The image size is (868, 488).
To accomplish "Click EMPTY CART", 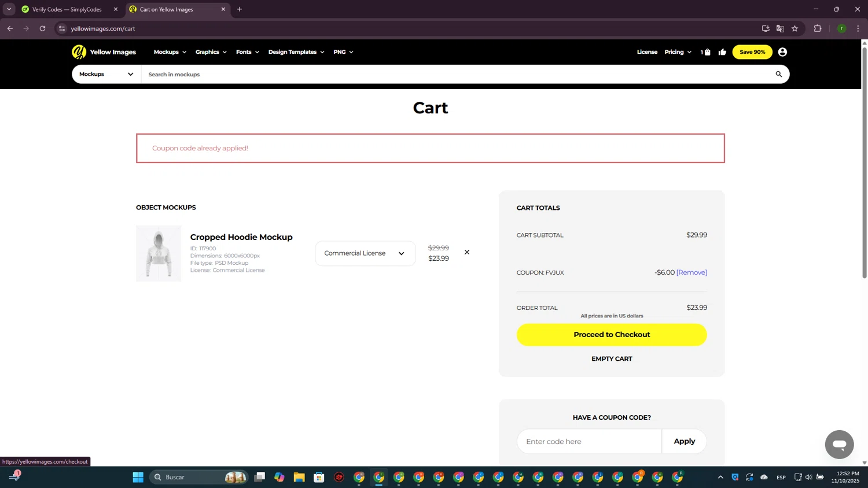I will [612, 359].
